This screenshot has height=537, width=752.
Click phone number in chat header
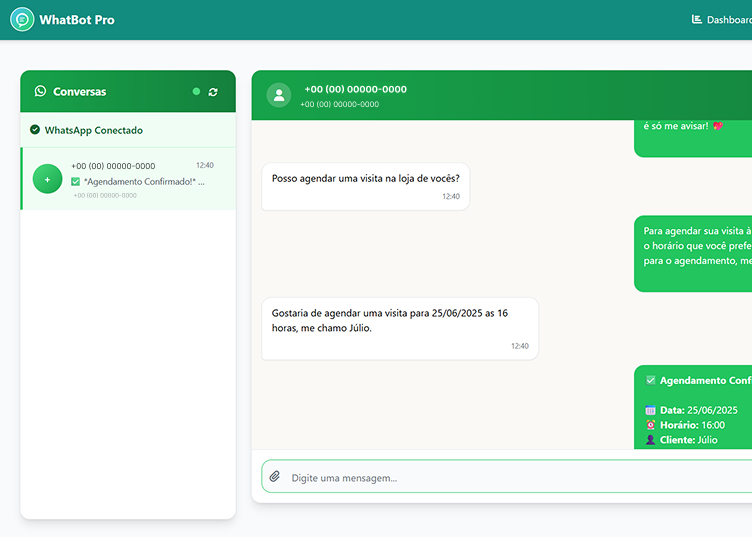355,89
